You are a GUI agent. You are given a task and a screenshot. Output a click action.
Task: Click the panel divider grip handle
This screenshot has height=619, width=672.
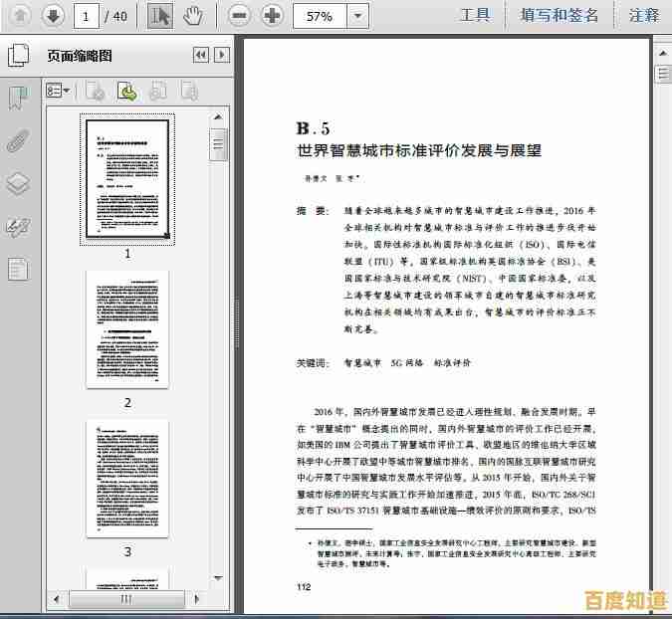[x=237, y=323]
